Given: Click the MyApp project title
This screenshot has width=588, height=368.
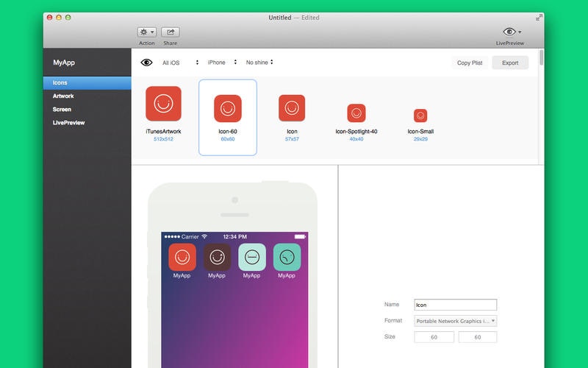Looking at the screenshot, I should tap(64, 63).
